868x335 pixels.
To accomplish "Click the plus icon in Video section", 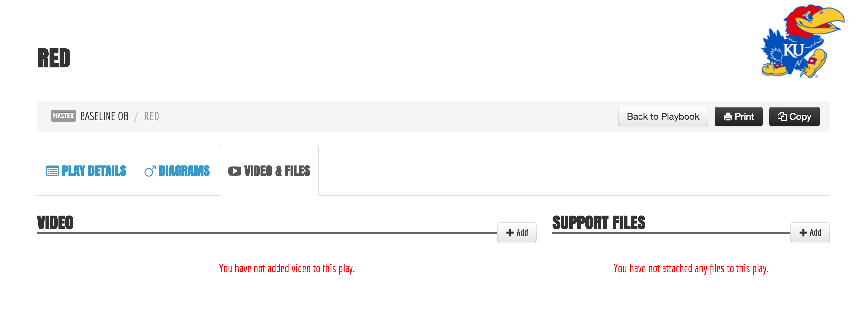I will pyautogui.click(x=510, y=232).
